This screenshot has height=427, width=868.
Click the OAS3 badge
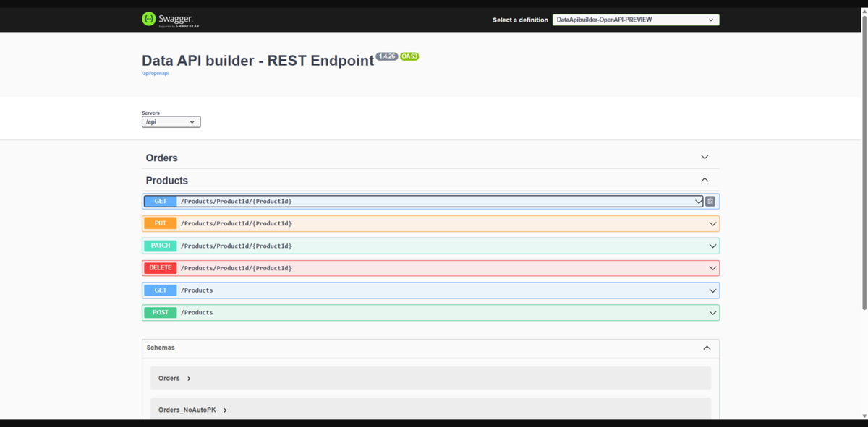pos(410,56)
